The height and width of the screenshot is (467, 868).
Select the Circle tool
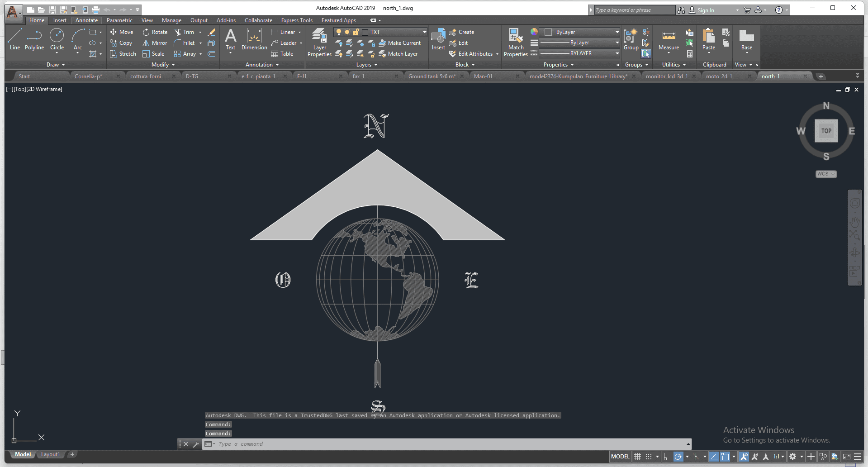(57, 39)
